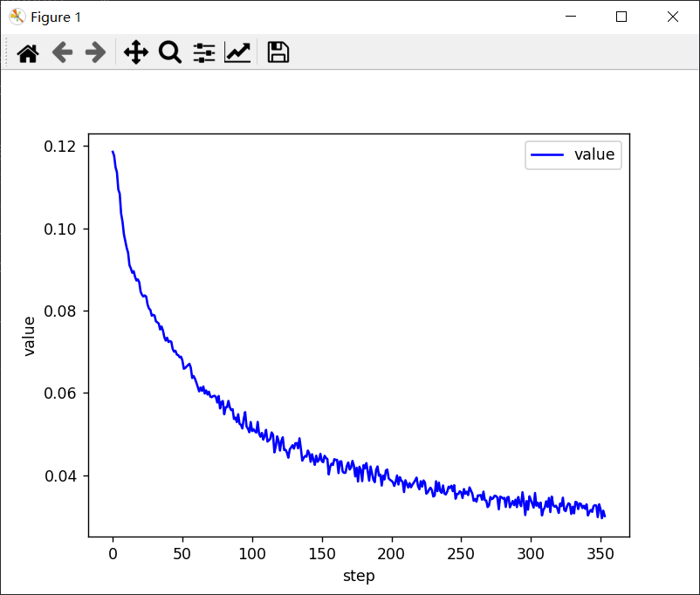Open the Edit axis and curve parameters dialog
Viewport: 700px width, 595px height.
pyautogui.click(x=237, y=52)
